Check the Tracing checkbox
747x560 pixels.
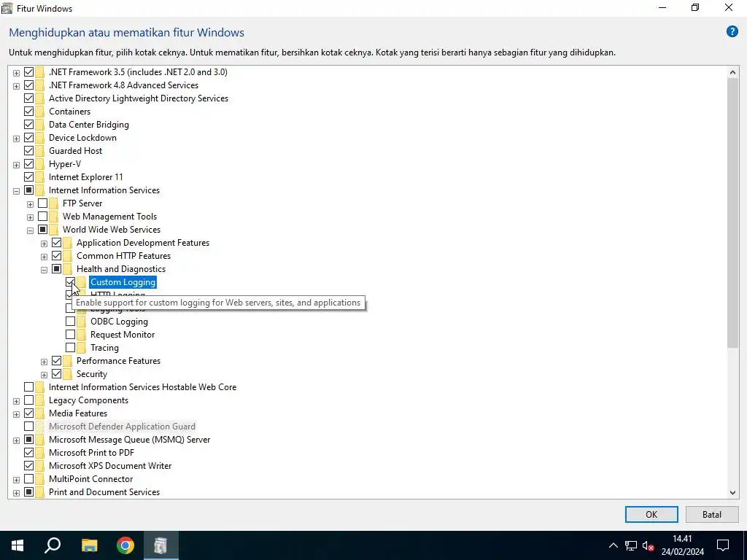coord(70,348)
